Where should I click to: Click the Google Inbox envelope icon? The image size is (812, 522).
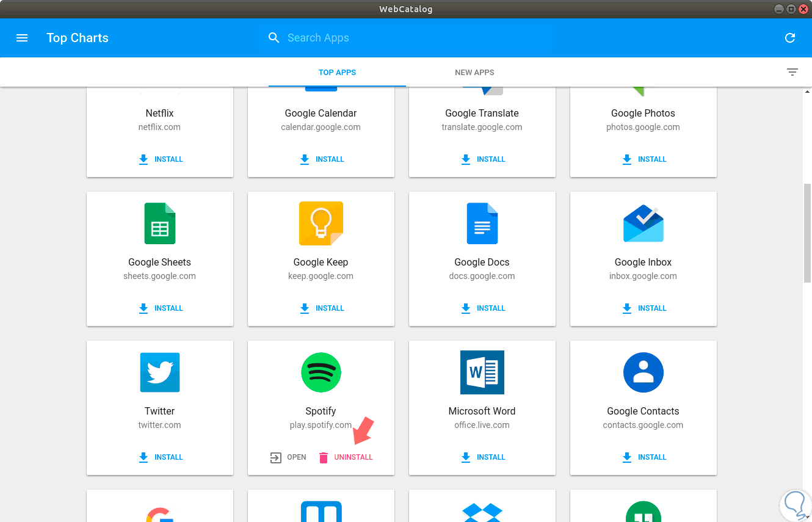(643, 223)
